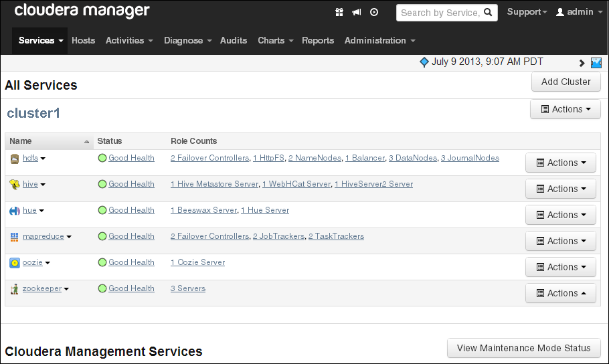Click the green status circle for hue
609x364 pixels.
coord(102,210)
